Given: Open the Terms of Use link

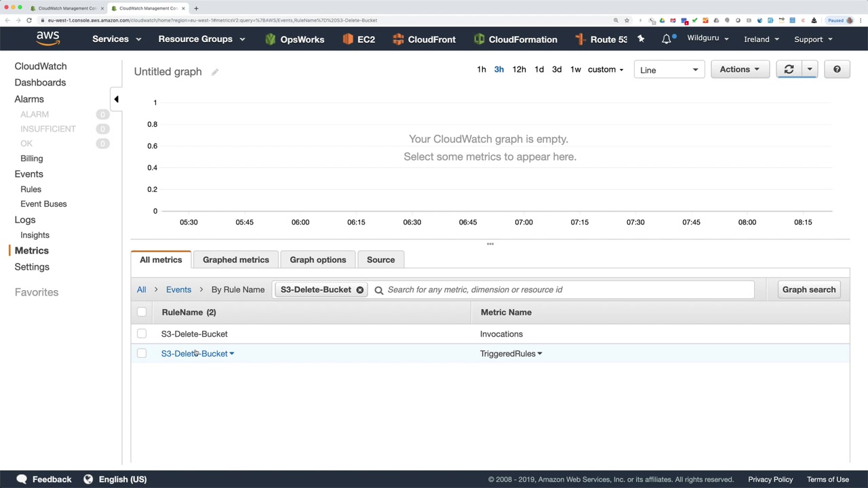Looking at the screenshot, I should pyautogui.click(x=828, y=479).
